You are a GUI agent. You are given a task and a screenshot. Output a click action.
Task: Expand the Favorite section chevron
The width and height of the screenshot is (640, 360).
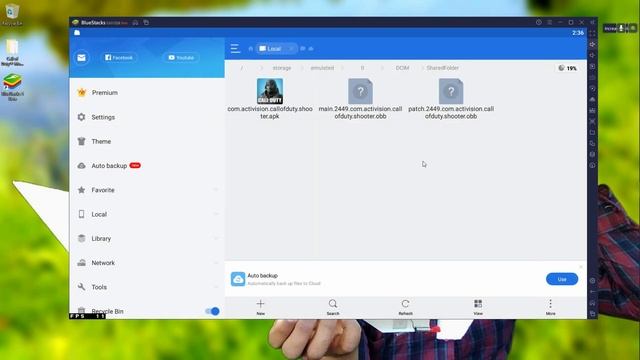(x=216, y=190)
